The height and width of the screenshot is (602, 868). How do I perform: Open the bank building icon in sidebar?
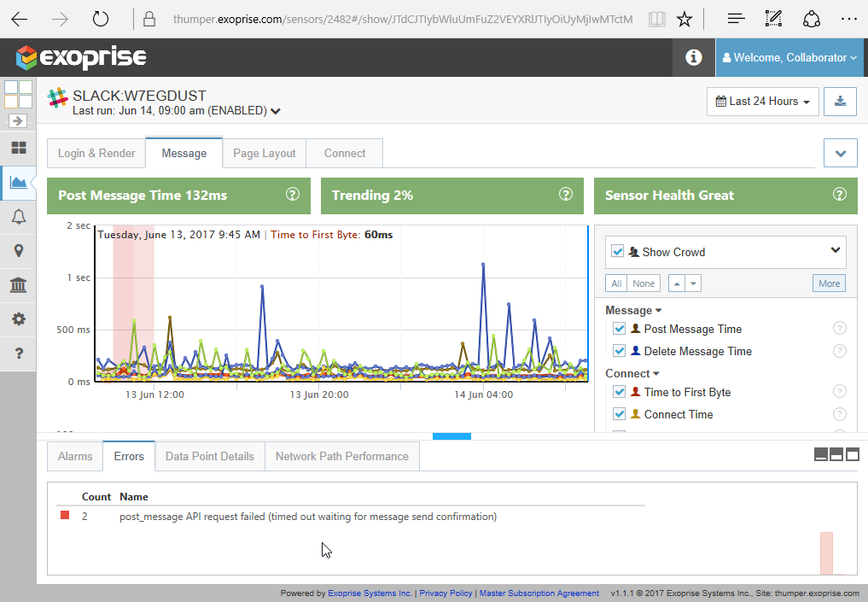[x=18, y=284]
